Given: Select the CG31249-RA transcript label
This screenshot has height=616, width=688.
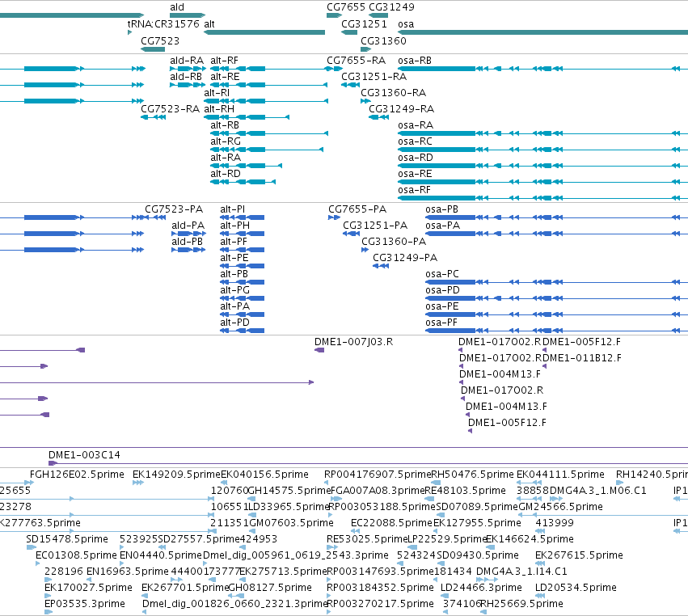Looking at the screenshot, I should coord(402,109).
